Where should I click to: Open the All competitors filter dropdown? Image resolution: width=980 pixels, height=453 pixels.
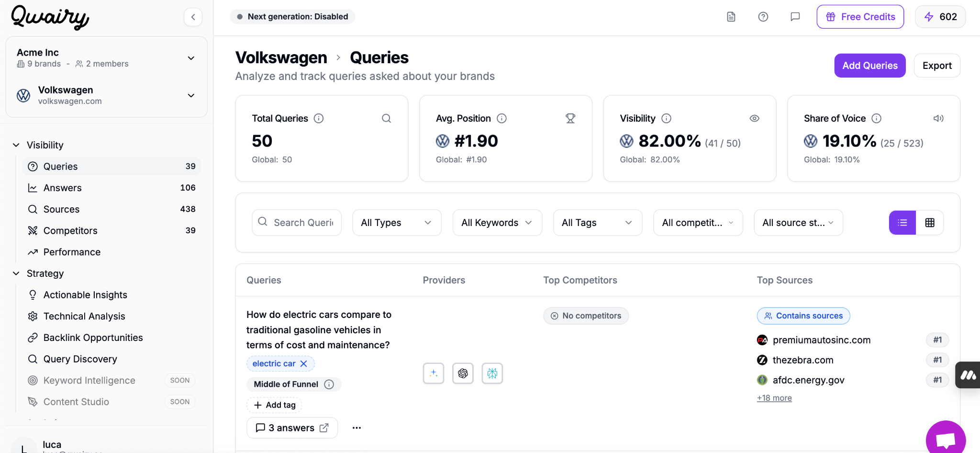click(x=698, y=223)
